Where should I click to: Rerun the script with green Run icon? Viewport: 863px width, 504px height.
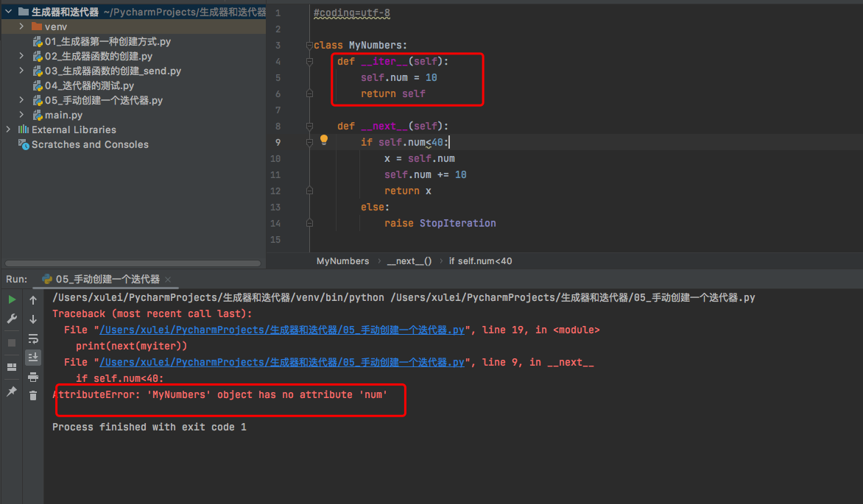tap(12, 300)
